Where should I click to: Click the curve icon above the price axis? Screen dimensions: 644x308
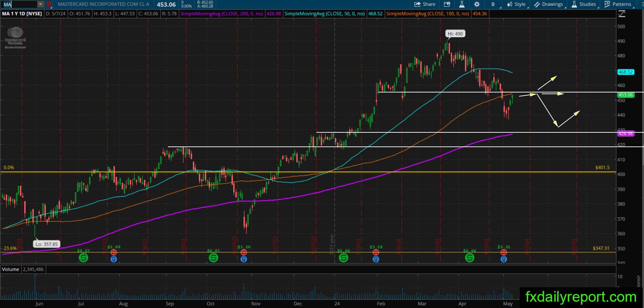coord(622,14)
